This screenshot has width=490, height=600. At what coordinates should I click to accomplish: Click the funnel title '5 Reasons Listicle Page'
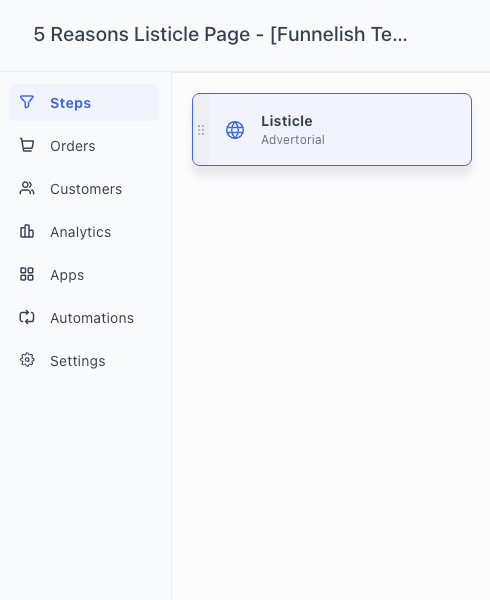pyautogui.click(x=142, y=34)
